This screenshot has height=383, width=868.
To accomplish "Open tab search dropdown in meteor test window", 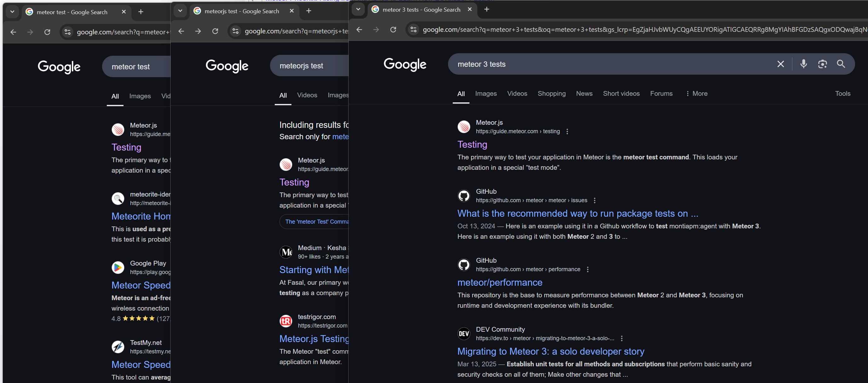I will [12, 12].
